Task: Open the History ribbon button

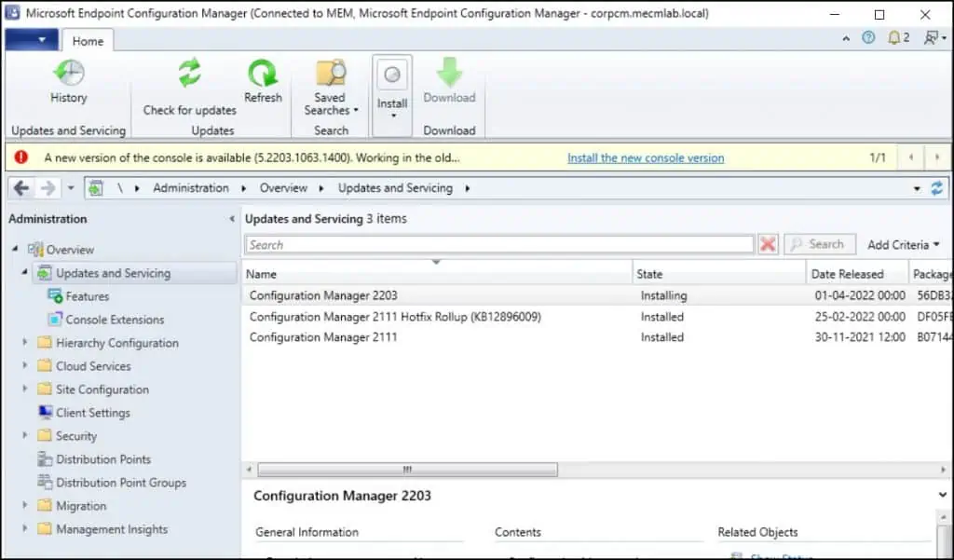Action: [68, 82]
